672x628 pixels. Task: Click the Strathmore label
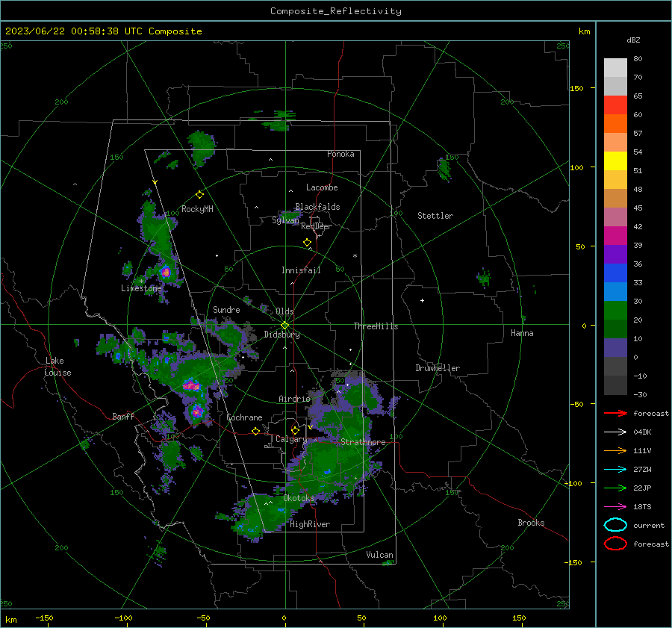[x=363, y=442]
